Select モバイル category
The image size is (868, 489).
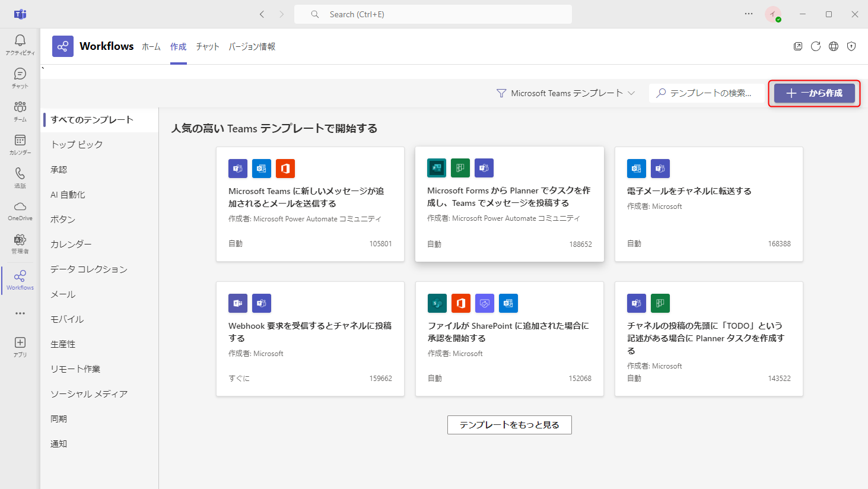100,319
